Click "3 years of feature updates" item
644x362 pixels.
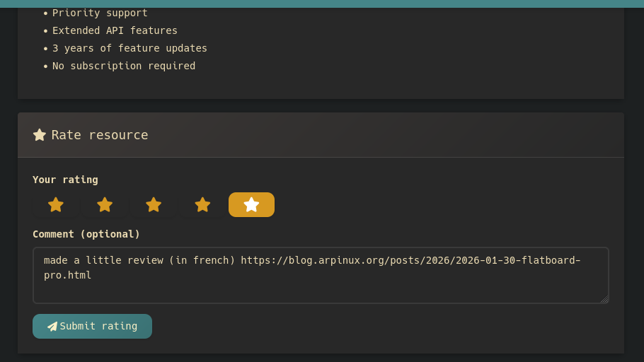(x=130, y=48)
